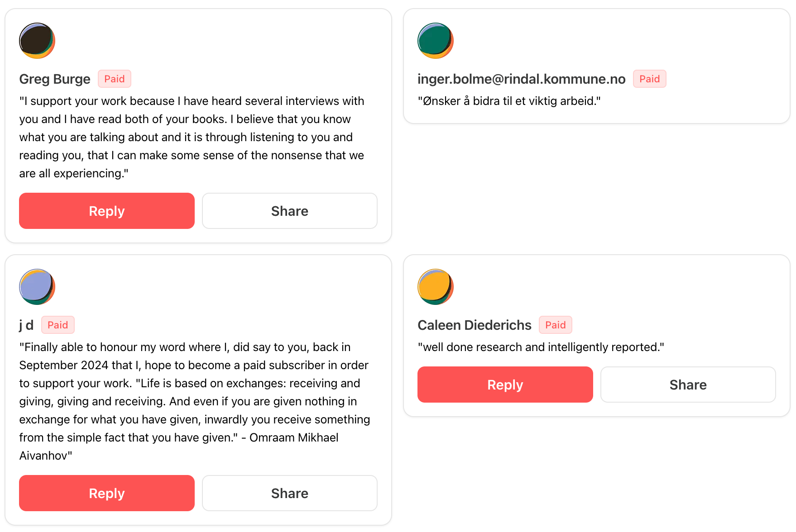The image size is (796, 532).
Task: Open the inger.bolme@rindal.kommune.no name link
Action: click(521, 79)
